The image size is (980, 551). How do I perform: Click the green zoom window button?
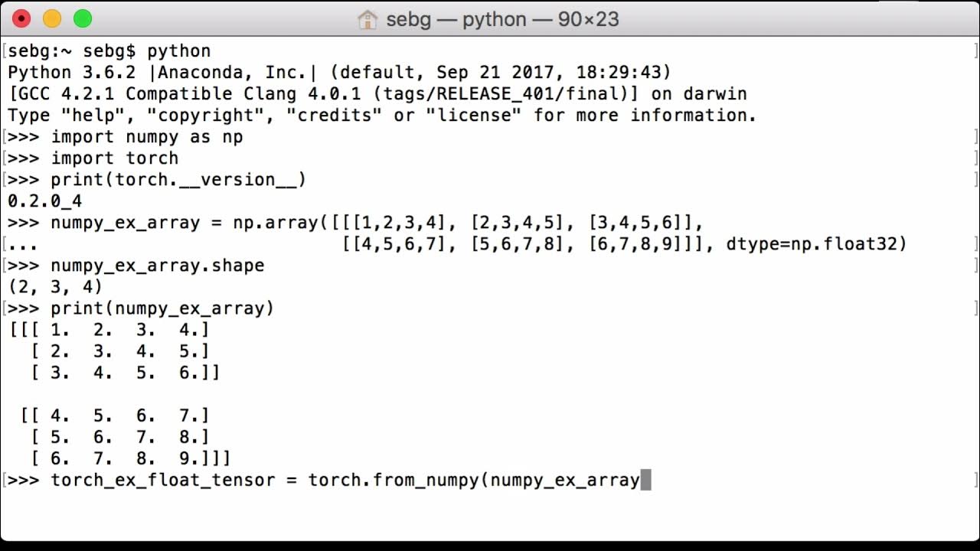click(x=82, y=19)
